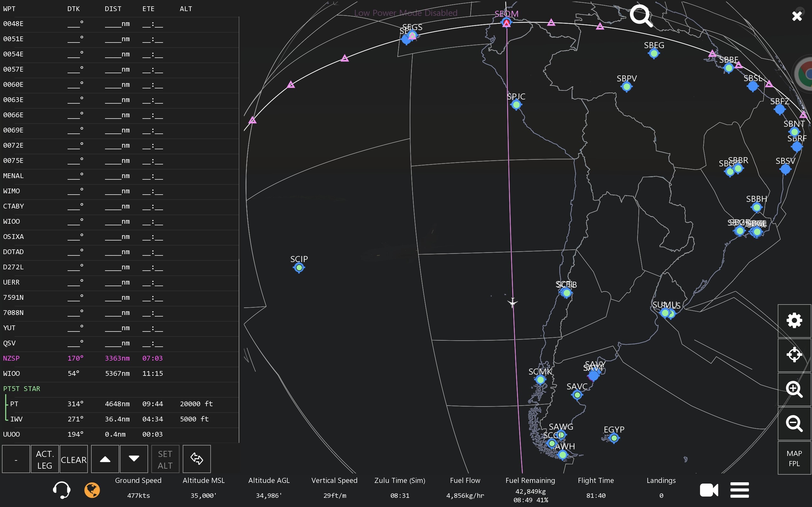Select the NZSP active waypoint row
Viewport: 812px width, 507px height.
pos(11,358)
